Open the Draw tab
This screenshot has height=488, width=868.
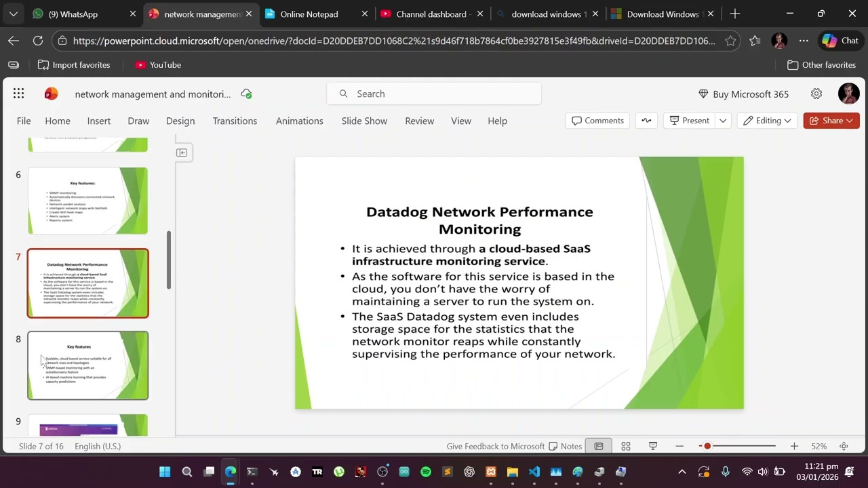click(x=138, y=121)
